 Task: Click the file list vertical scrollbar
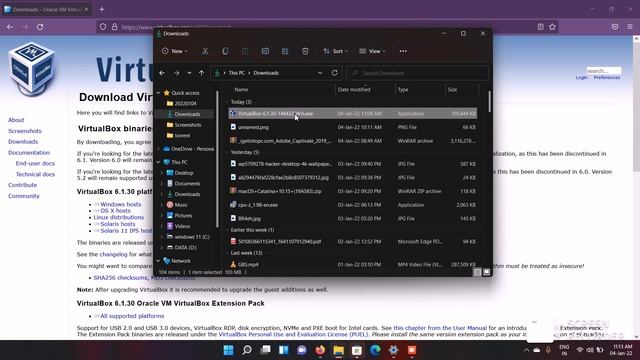[489, 101]
